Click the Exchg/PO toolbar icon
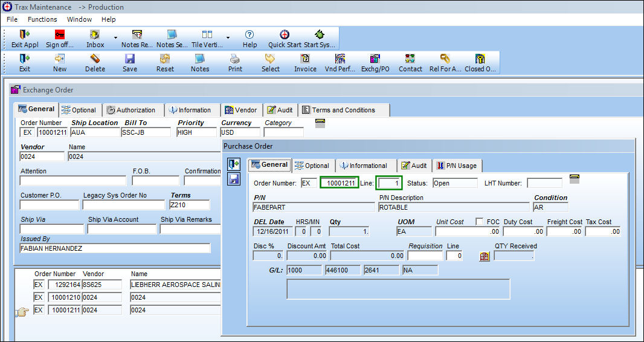This screenshot has height=342, width=644. pyautogui.click(x=375, y=63)
